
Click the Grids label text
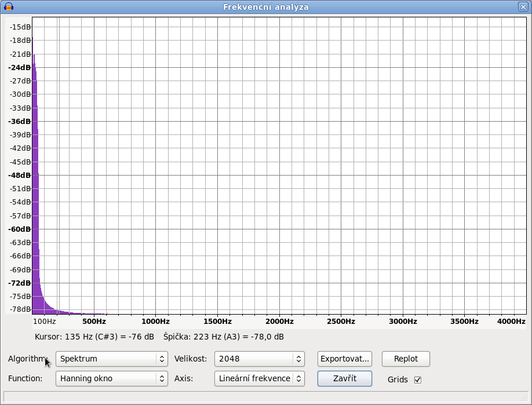pyautogui.click(x=398, y=380)
